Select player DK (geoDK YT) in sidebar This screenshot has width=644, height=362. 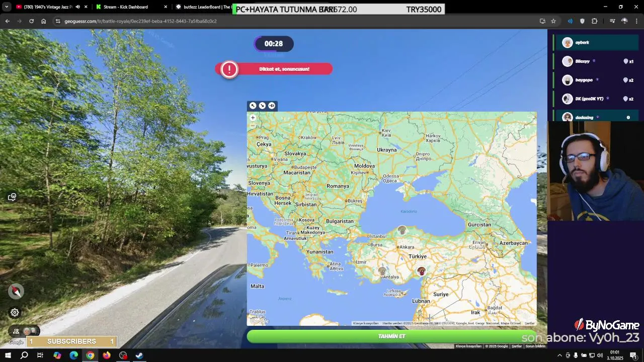click(596, 99)
